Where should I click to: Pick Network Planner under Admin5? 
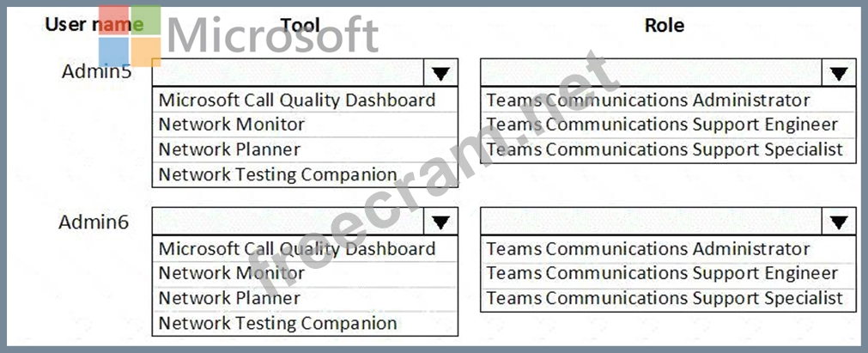point(229,149)
